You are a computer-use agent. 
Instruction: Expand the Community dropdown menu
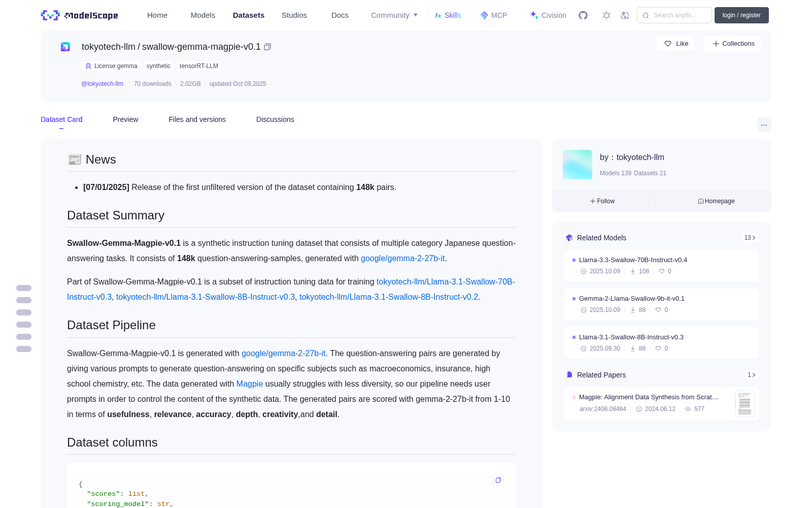pos(394,15)
